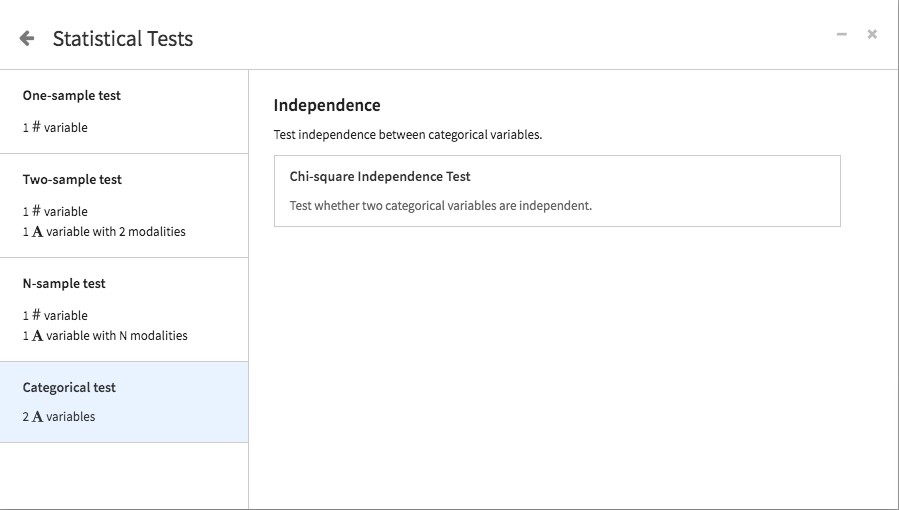899x510 pixels.
Task: Click the # numeric icon under One-sample test
Action: (x=36, y=127)
